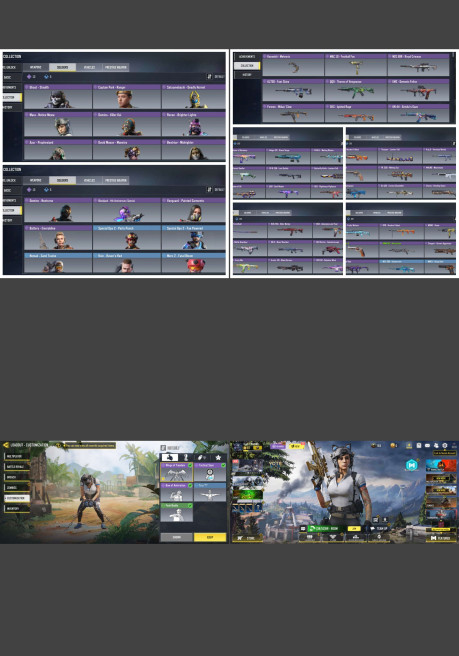Click the Team Up button in the lobby

379,529
